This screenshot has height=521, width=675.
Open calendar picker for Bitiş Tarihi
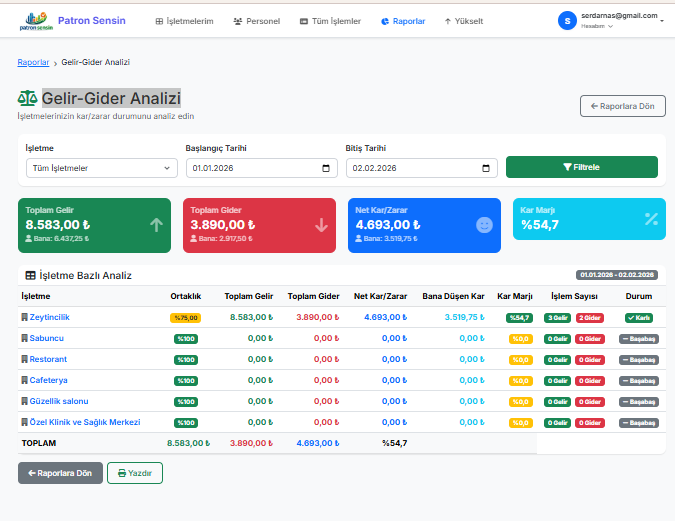[486, 168]
